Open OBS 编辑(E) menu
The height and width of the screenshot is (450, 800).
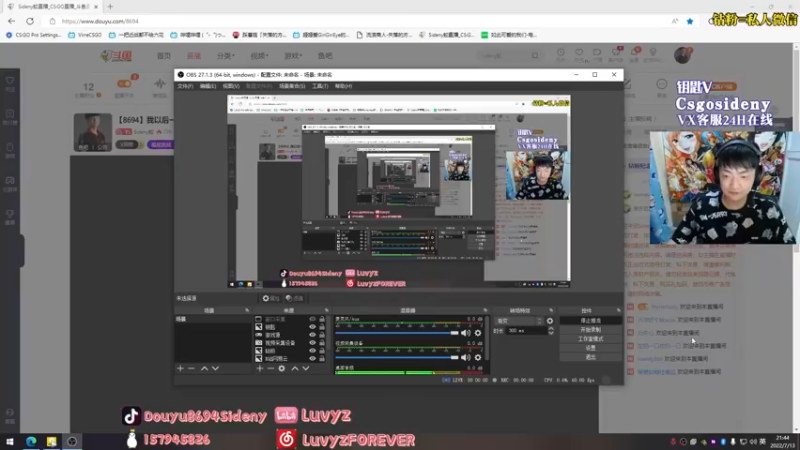[x=208, y=86]
